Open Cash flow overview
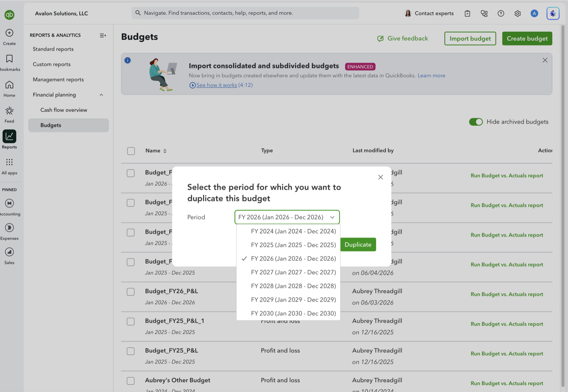Viewport: 568px width, 392px height. (x=64, y=110)
